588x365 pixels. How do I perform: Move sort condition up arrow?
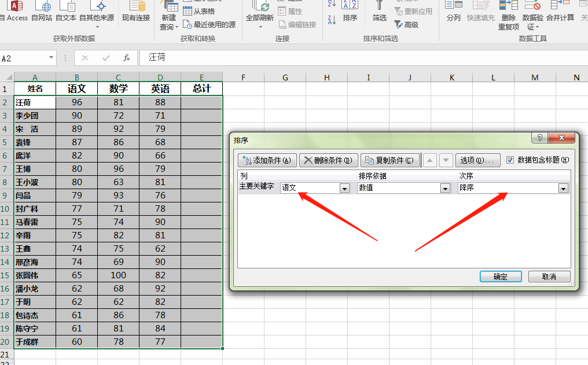pyautogui.click(x=430, y=160)
